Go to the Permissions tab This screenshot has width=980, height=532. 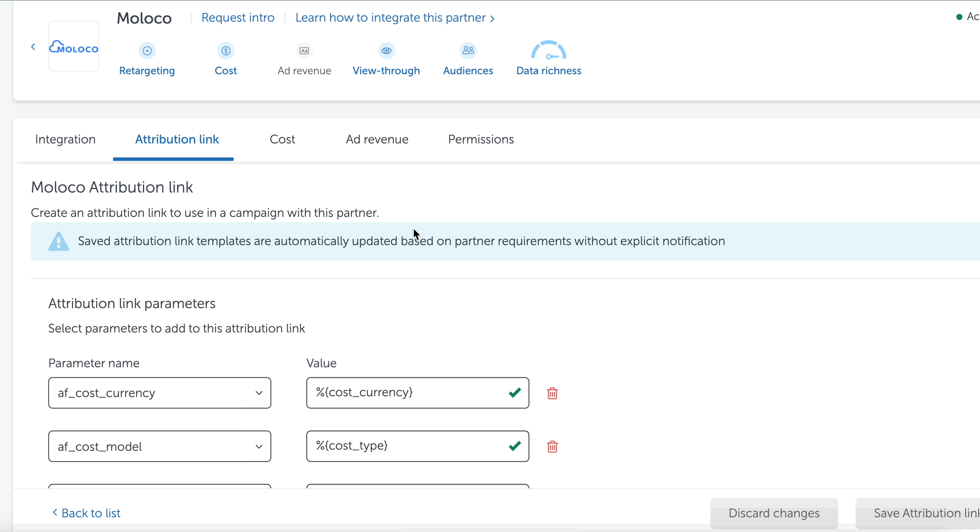tap(481, 139)
